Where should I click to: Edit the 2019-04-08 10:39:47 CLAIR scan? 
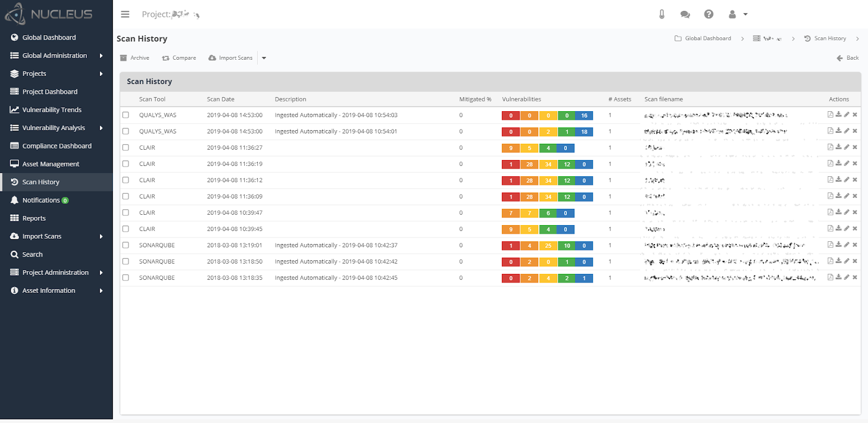tap(846, 212)
